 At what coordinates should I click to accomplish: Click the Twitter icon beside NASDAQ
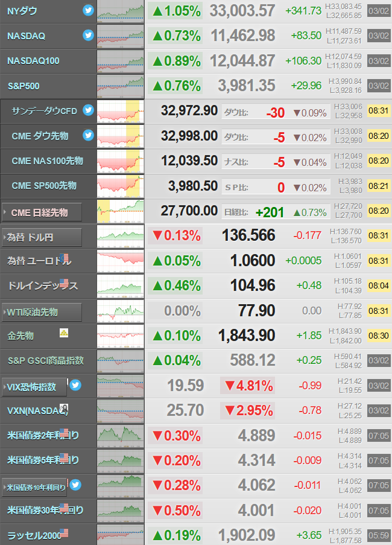tap(88, 35)
